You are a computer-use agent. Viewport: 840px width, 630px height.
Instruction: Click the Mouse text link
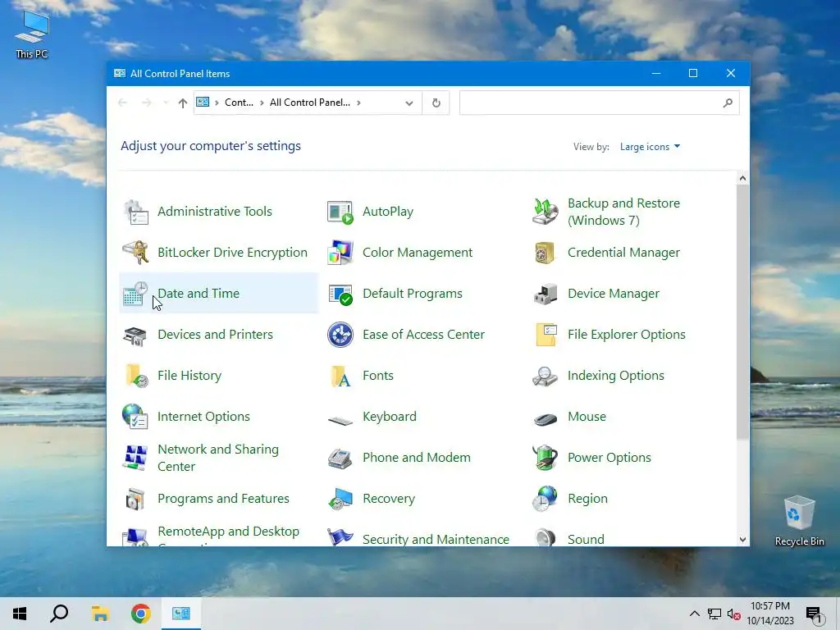(x=587, y=417)
